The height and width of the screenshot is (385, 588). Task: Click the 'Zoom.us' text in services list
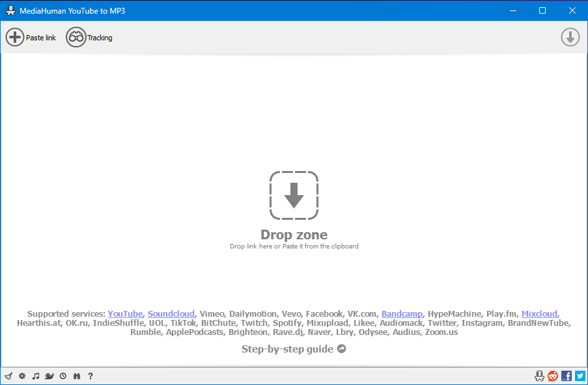pos(441,332)
